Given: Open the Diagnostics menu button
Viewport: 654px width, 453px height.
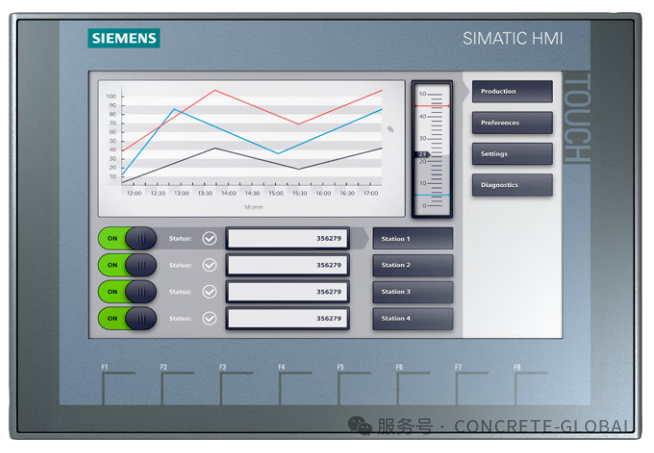Looking at the screenshot, I should (x=512, y=185).
